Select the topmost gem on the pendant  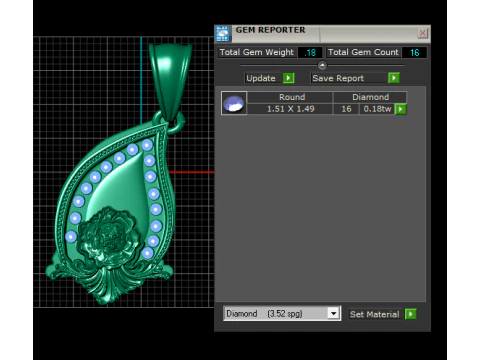pyautogui.click(x=147, y=145)
